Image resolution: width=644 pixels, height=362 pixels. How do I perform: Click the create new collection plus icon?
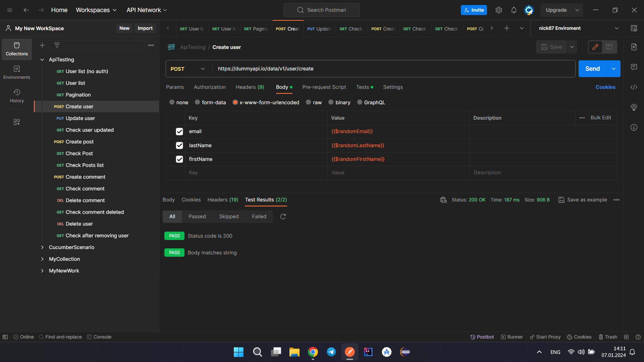tap(42, 45)
